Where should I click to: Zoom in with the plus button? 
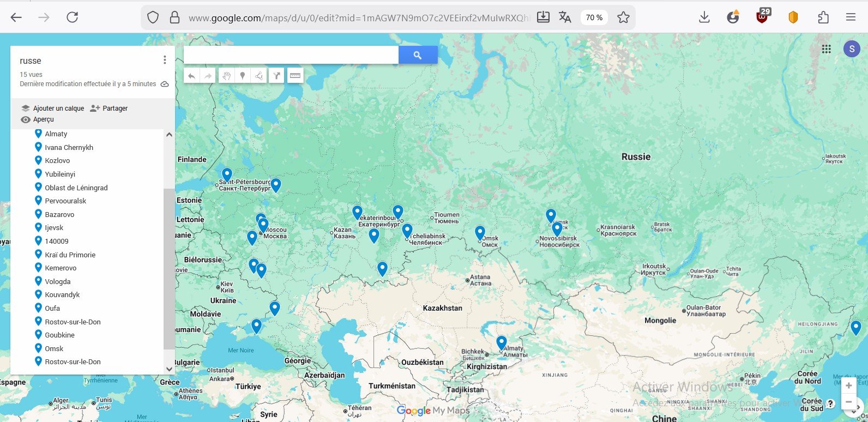point(848,385)
